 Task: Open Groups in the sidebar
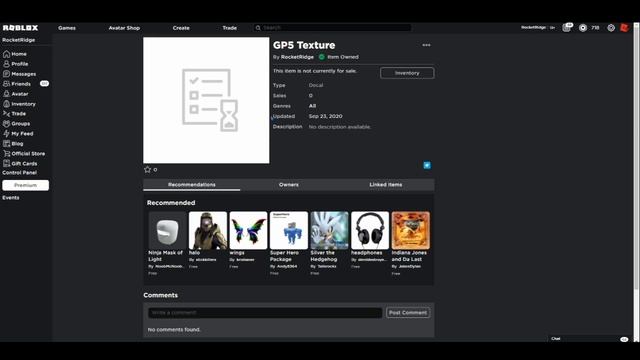17,123
